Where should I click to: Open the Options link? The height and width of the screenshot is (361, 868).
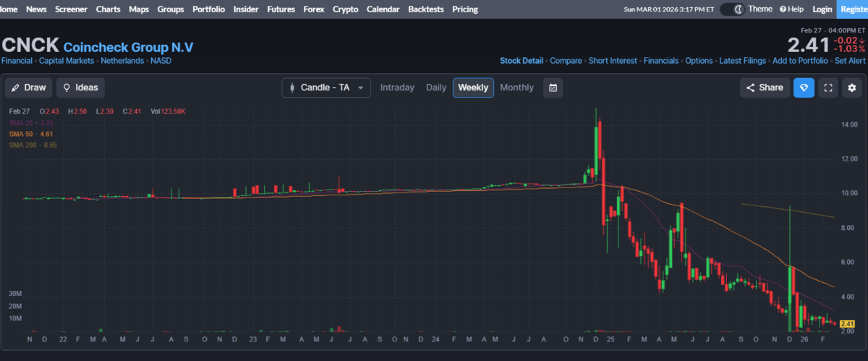coord(699,61)
